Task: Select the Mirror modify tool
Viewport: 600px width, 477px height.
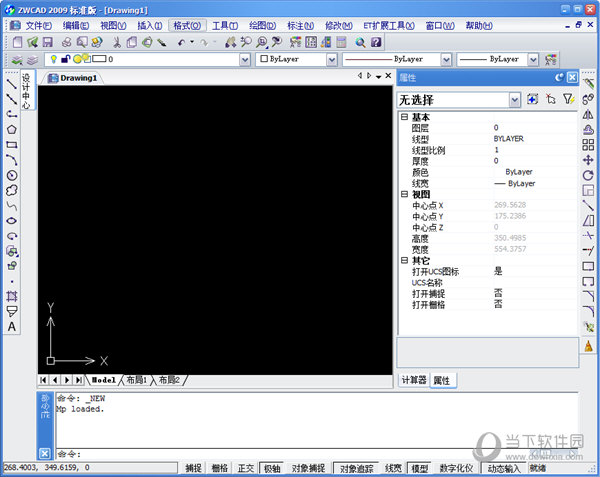Action: coord(588,114)
